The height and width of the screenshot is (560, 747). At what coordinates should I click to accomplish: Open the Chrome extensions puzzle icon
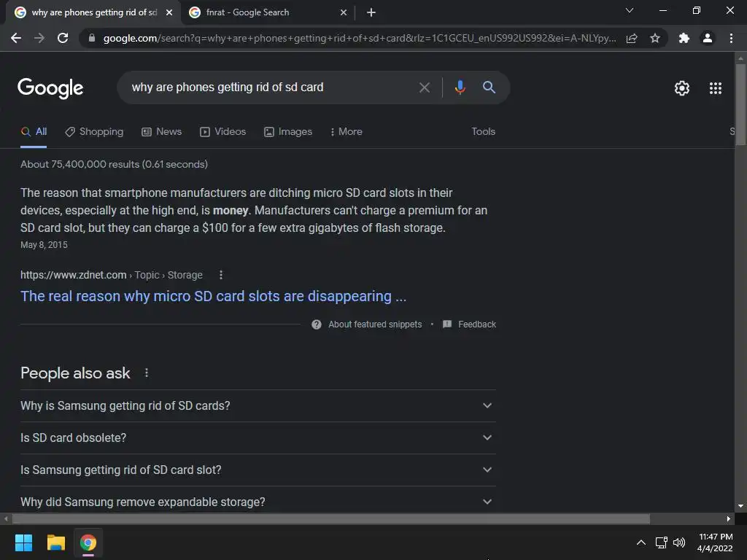(684, 38)
